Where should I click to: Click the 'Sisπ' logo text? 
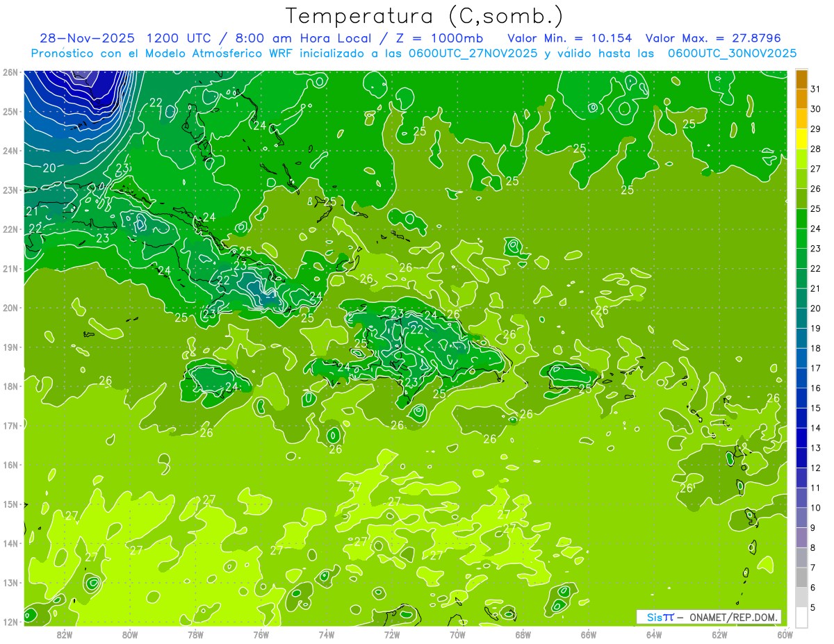(x=660, y=617)
